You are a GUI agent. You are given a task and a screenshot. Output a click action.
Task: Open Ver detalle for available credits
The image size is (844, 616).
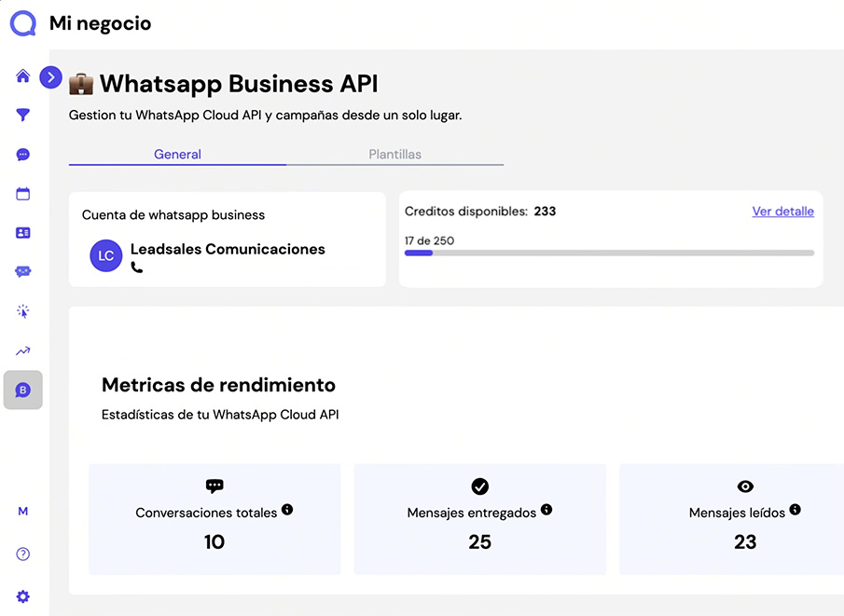(x=782, y=212)
